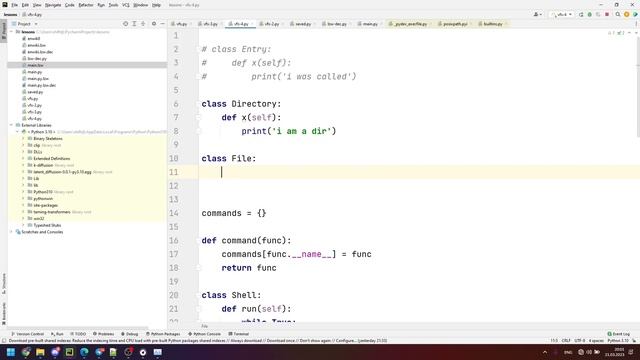Toggle the Terminal tool window

pos(238,334)
